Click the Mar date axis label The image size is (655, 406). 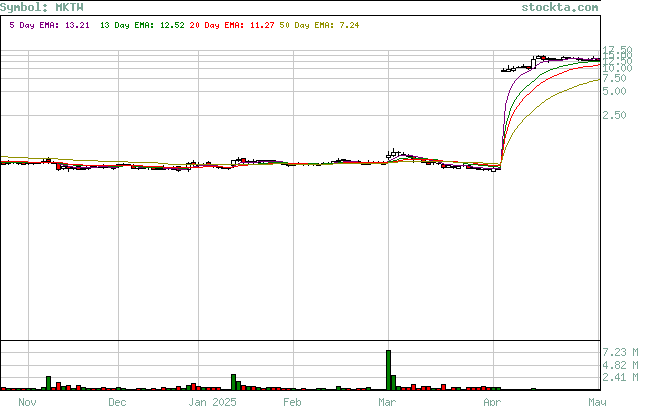point(387,401)
